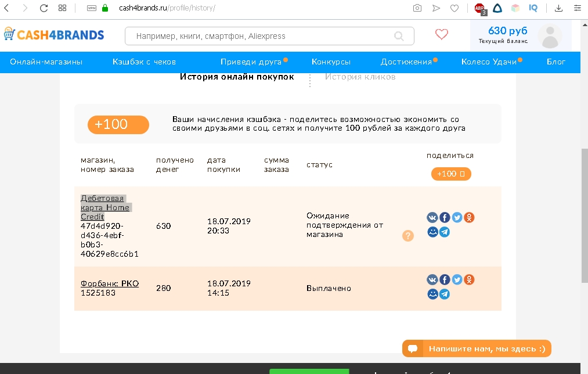This screenshot has width=588, height=374.
Task: Open chat 'Напишите нам, мы здесь :)'
Action: click(x=477, y=348)
